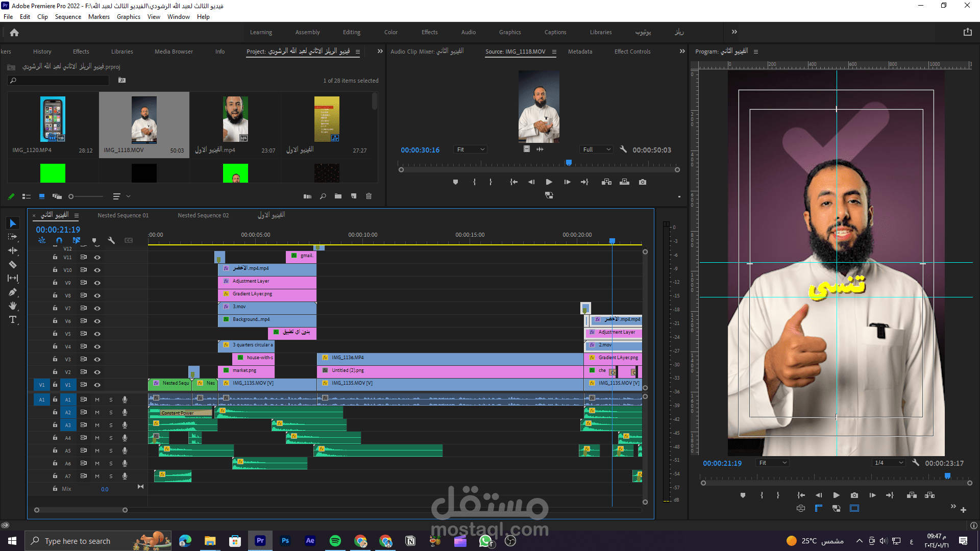Open the Effect Controls panel
This screenshot has height=551, width=980.
(x=632, y=52)
